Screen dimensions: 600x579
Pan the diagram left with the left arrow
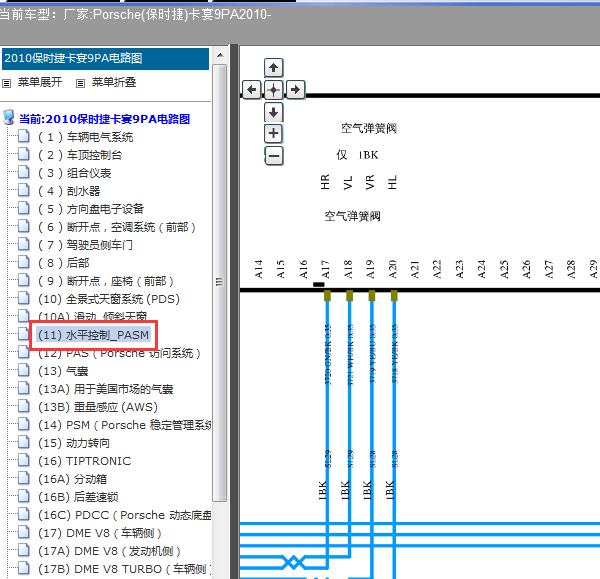[x=252, y=90]
